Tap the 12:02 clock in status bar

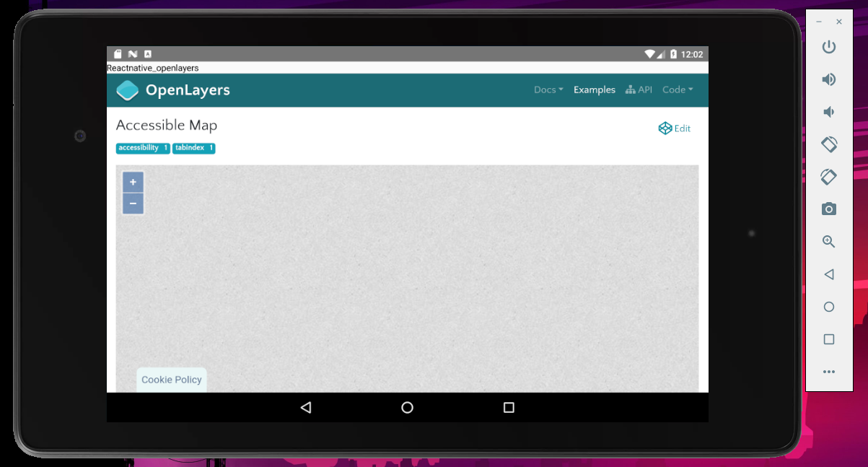click(692, 54)
